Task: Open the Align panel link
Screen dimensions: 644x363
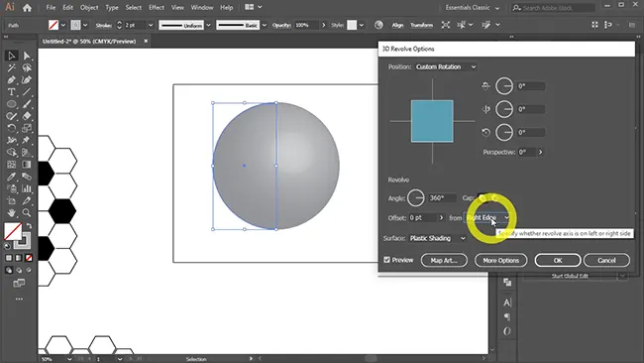Action: [397, 25]
